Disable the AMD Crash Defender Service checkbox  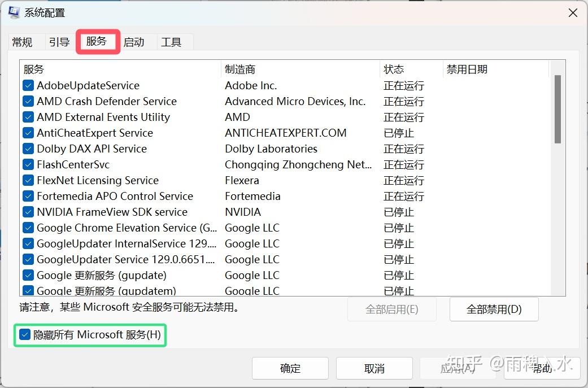(x=28, y=101)
